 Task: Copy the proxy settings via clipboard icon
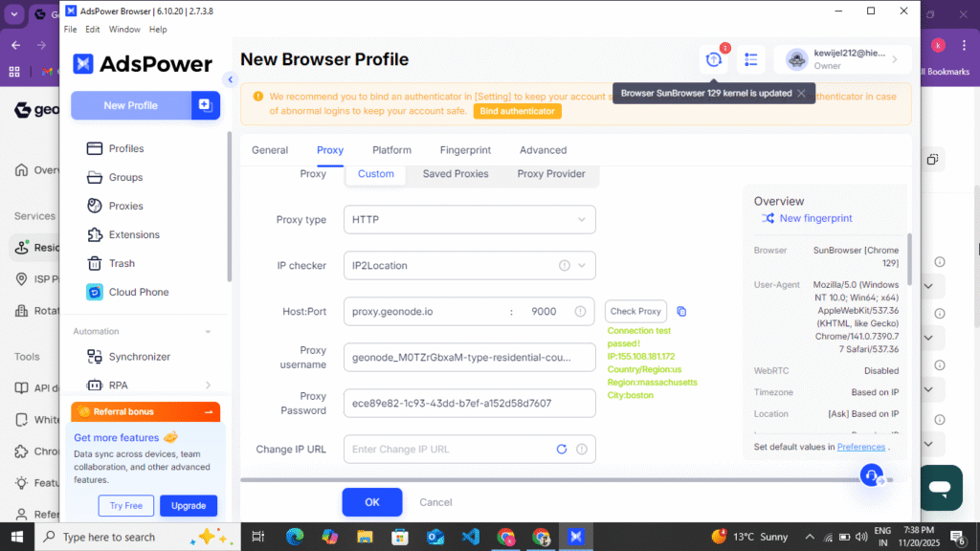click(681, 311)
